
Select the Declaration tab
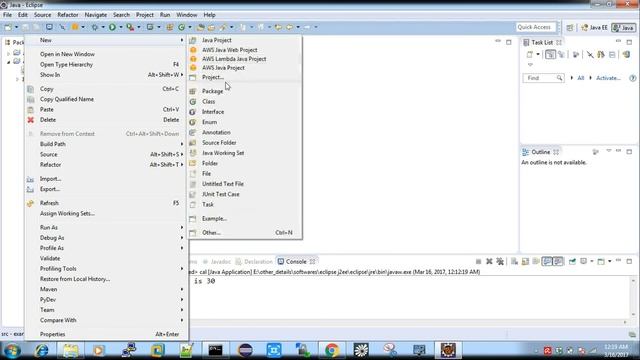coord(254,261)
